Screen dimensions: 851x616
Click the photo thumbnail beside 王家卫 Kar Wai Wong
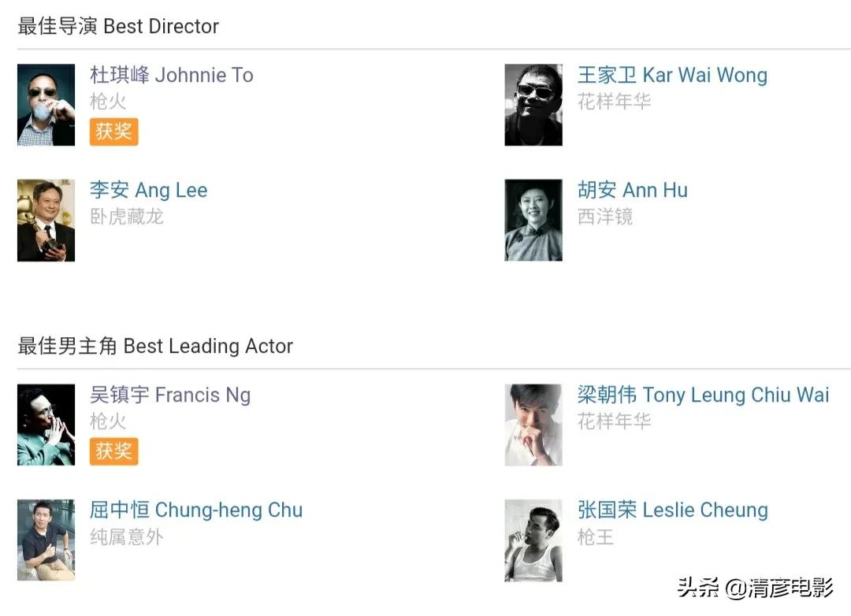click(x=533, y=105)
